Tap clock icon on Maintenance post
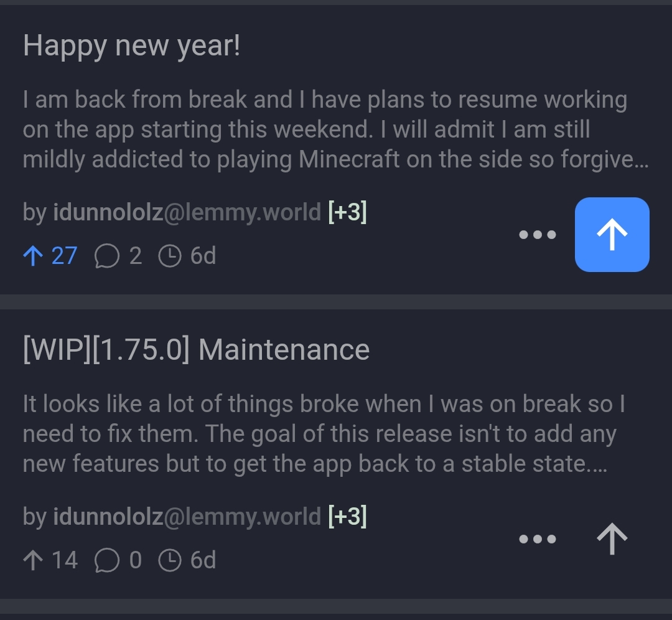 coord(170,560)
